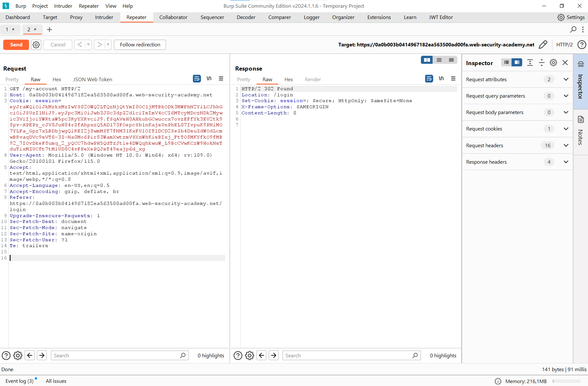Image resolution: width=588 pixels, height=386 pixels.
Task: Open response search settings gear
Action: click(250, 355)
